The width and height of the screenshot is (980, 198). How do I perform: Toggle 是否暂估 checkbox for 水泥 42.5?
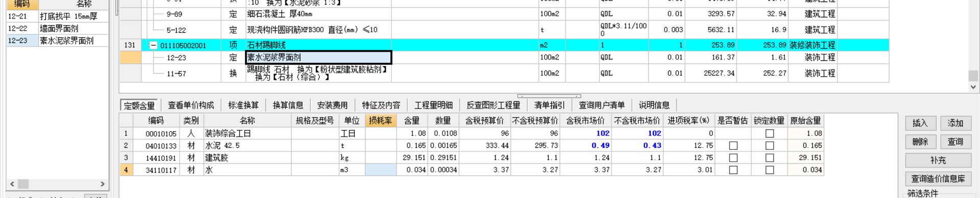pos(733,146)
